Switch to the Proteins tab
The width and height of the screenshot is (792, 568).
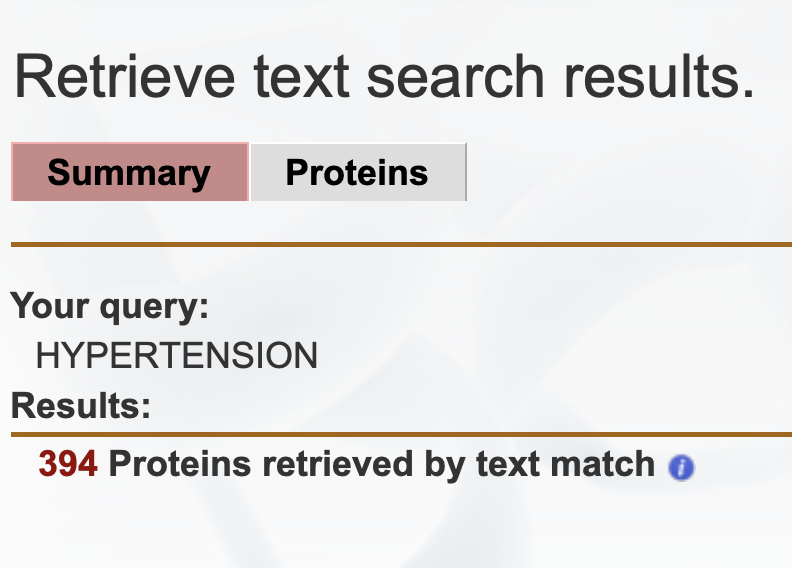coord(357,173)
